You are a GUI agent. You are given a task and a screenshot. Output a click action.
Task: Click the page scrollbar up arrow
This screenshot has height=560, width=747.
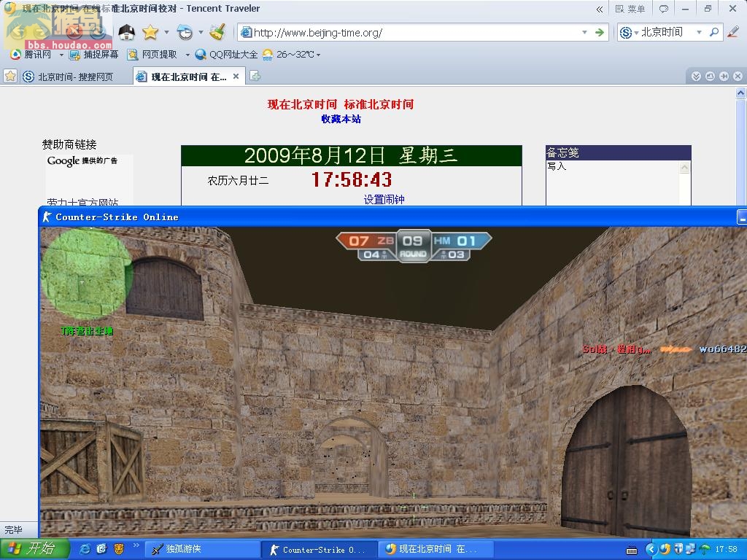pyautogui.click(x=741, y=93)
